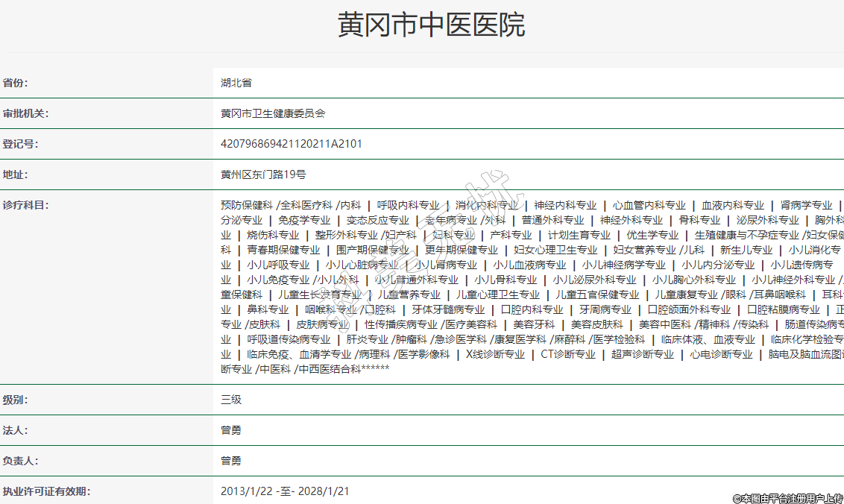
Task: Click 预防保健科 in the department list
Action: (247, 205)
